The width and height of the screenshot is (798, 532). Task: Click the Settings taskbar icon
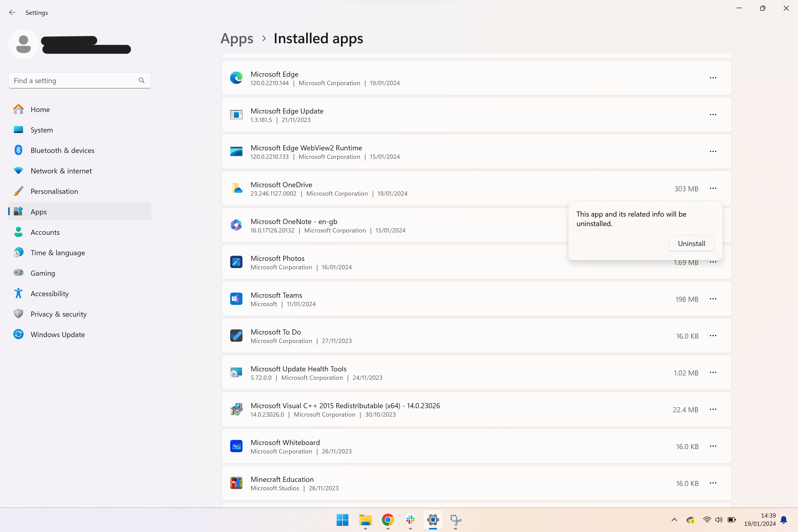coord(433,520)
